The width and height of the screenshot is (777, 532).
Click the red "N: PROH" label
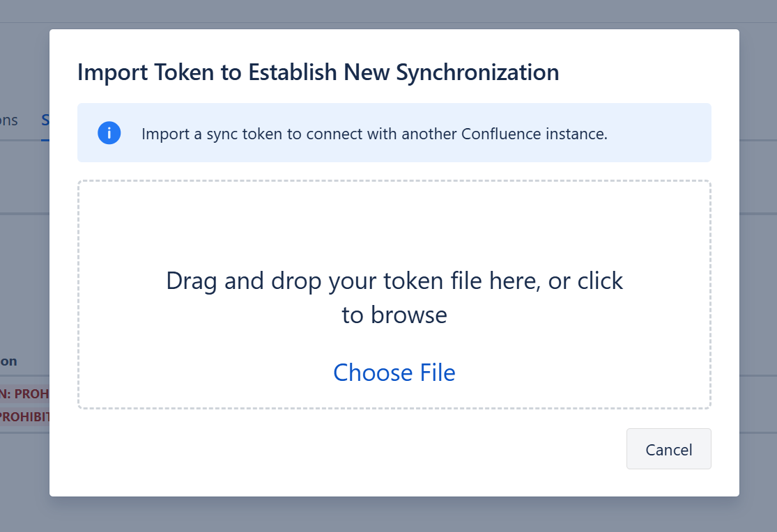[24, 394]
